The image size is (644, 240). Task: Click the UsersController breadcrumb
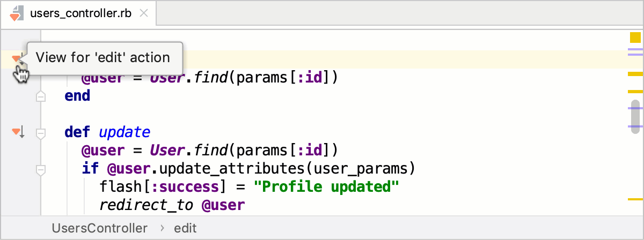click(x=99, y=228)
